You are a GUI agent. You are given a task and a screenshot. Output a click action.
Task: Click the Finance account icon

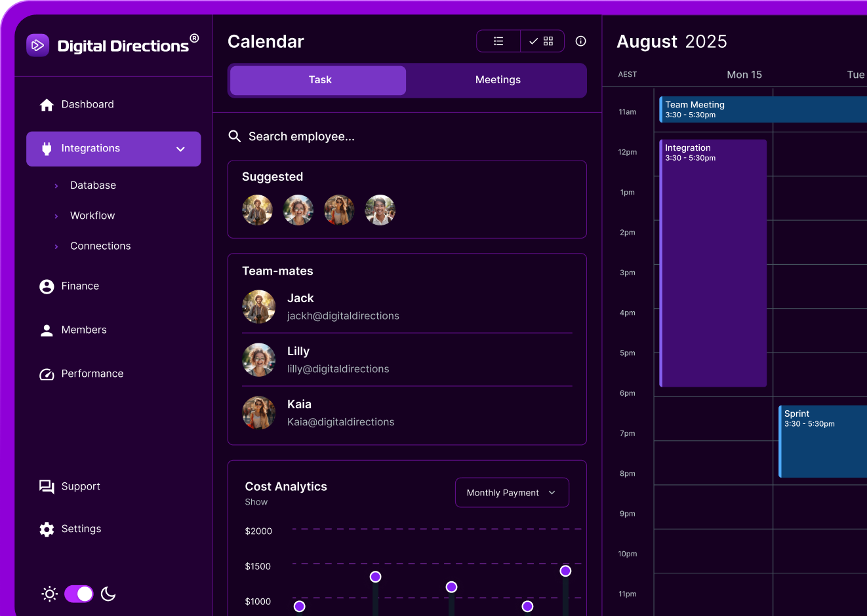47,286
